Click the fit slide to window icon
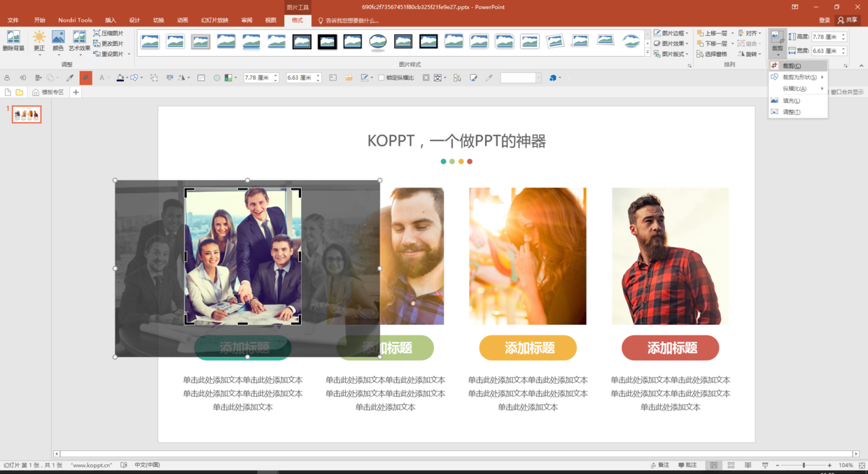Viewport: 868px width, 474px height. pyautogui.click(x=861, y=465)
